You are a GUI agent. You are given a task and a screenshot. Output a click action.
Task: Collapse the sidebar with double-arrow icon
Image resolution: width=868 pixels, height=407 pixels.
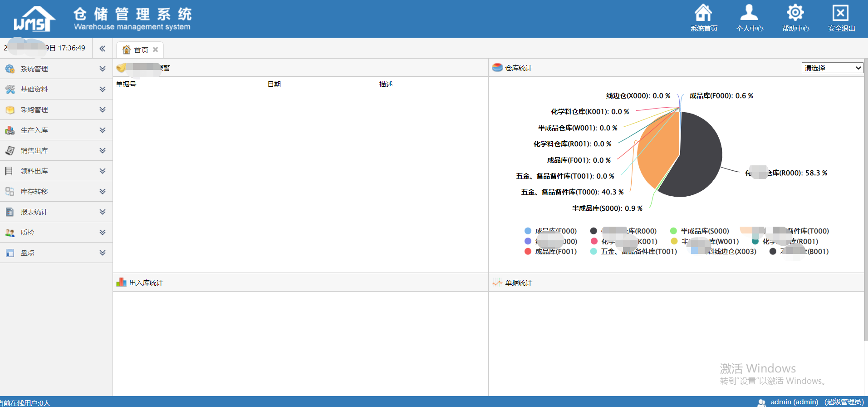(103, 48)
